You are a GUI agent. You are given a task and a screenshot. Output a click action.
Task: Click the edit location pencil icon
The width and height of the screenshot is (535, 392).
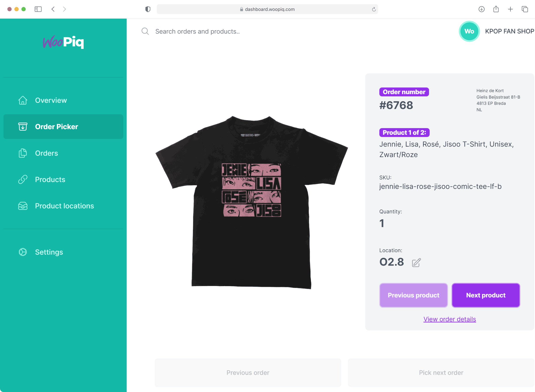pos(416,262)
